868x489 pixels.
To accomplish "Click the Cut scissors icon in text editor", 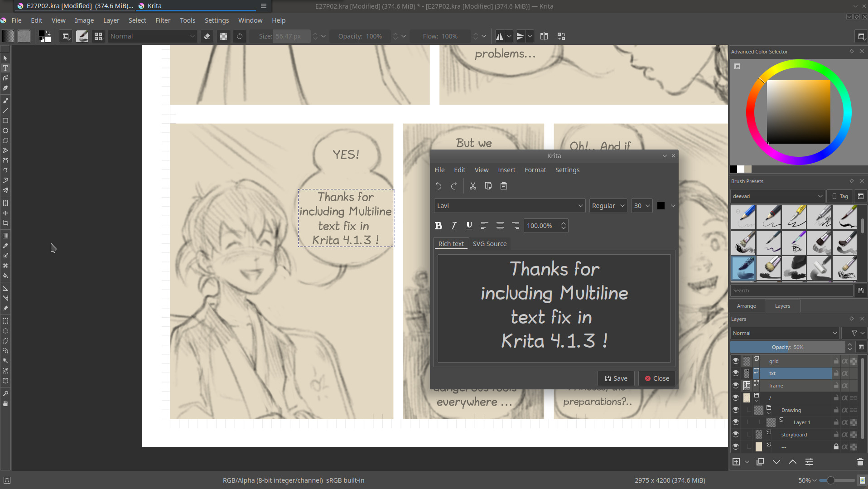I will [x=473, y=186].
